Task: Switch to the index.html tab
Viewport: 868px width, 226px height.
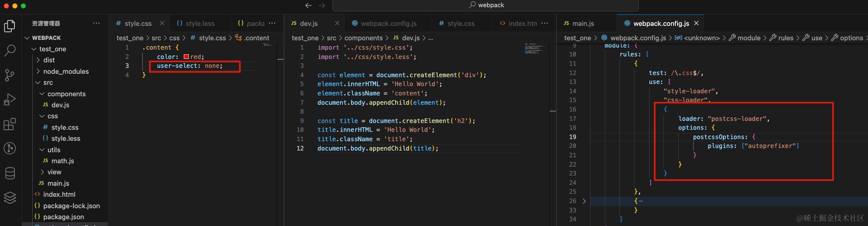Action: pyautogui.click(x=518, y=23)
